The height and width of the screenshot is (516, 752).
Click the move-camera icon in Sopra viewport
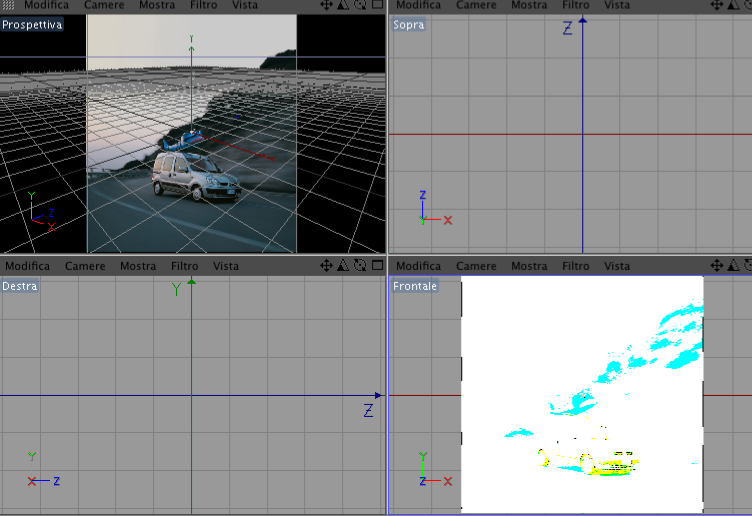click(717, 5)
